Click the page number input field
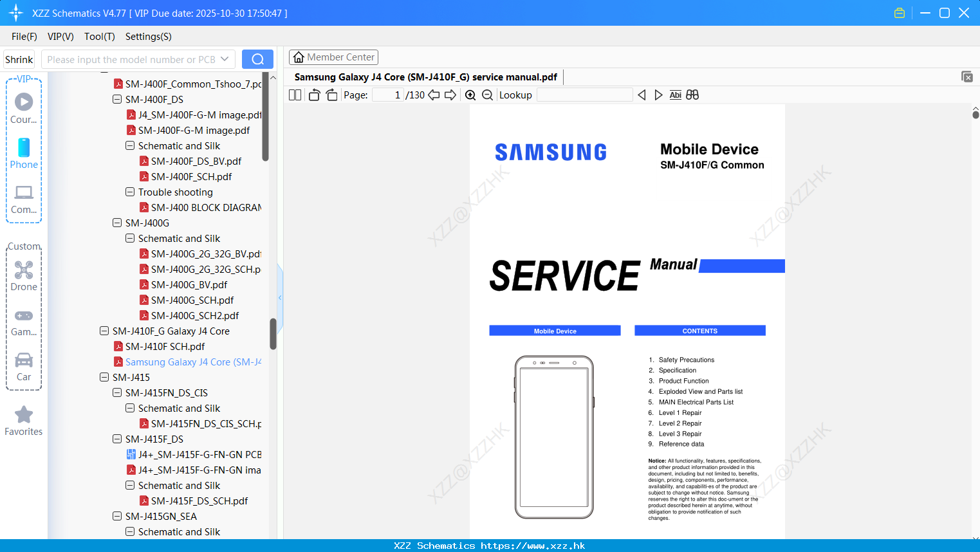The image size is (980, 552). pos(387,95)
